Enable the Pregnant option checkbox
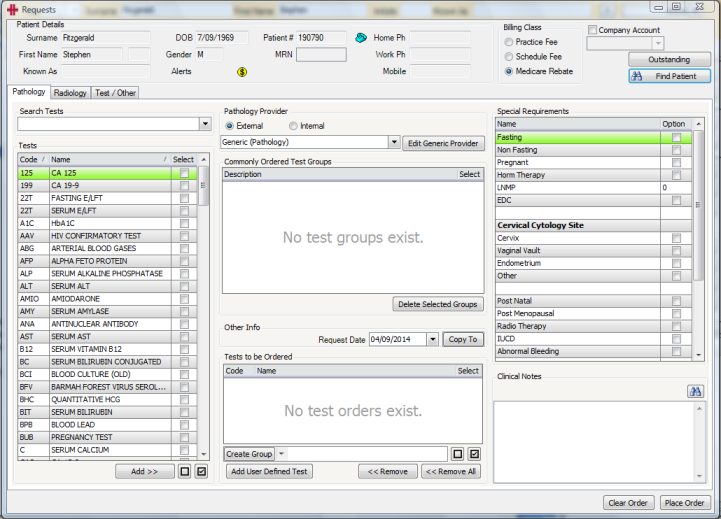This screenshot has height=519, width=721. click(676, 162)
